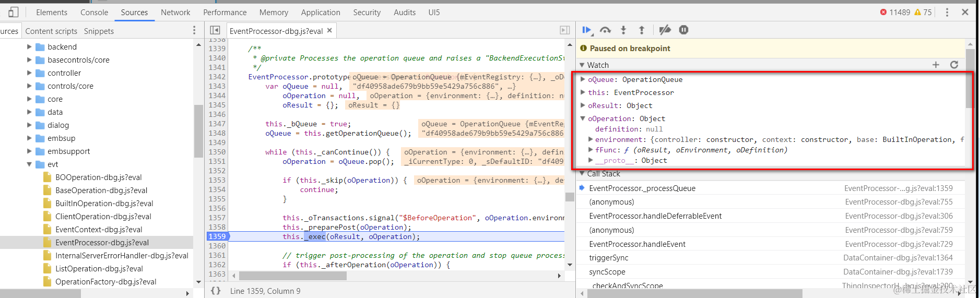The width and height of the screenshot is (980, 298).
Task: Expand the backend folder
Action: [x=30, y=46]
